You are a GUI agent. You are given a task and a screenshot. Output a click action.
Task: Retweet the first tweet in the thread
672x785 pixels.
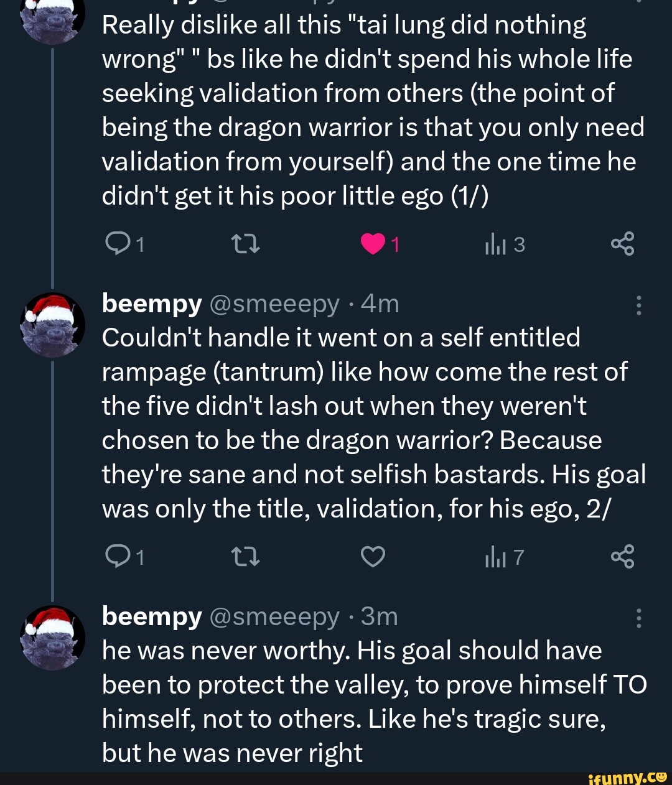pyautogui.click(x=245, y=245)
